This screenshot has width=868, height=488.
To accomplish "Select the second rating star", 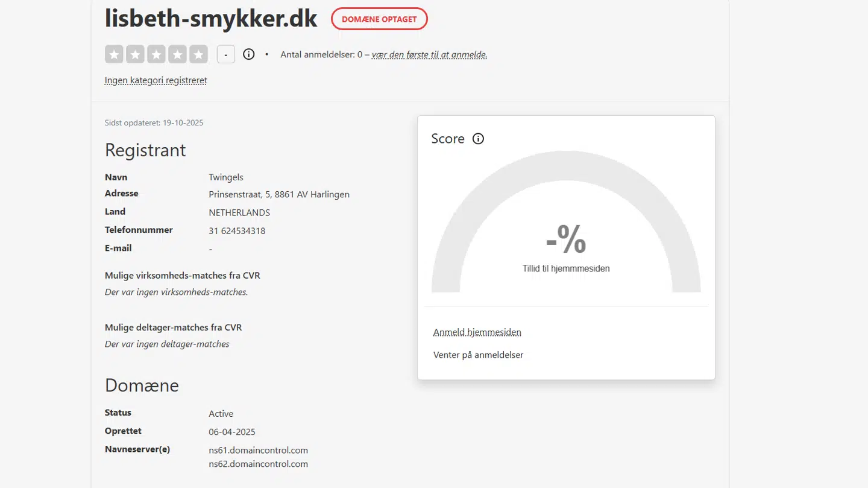I will 135,54.
